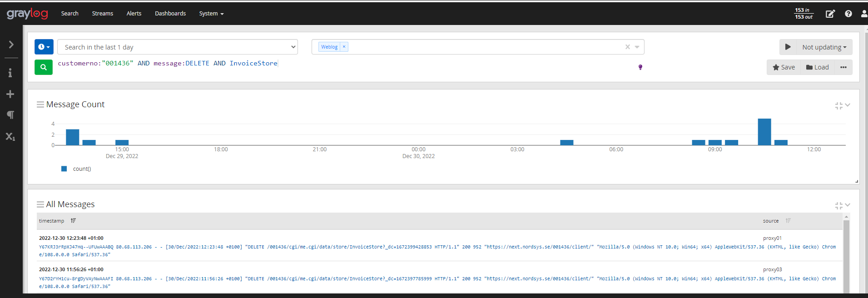Open All Messages widget options chevron
The image size is (868, 298).
pos(848,205)
